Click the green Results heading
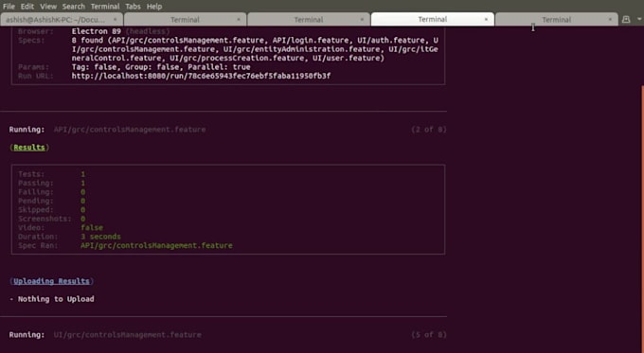This screenshot has height=353, width=644. pyautogui.click(x=29, y=148)
